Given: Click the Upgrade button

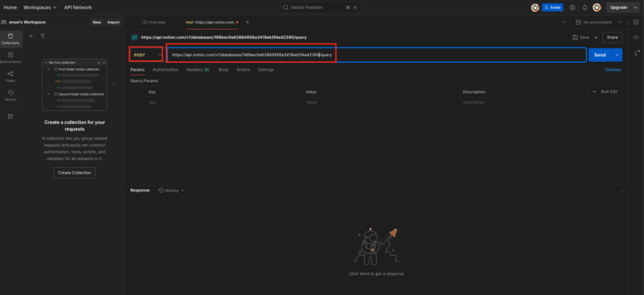Looking at the screenshot, I should (618, 7).
